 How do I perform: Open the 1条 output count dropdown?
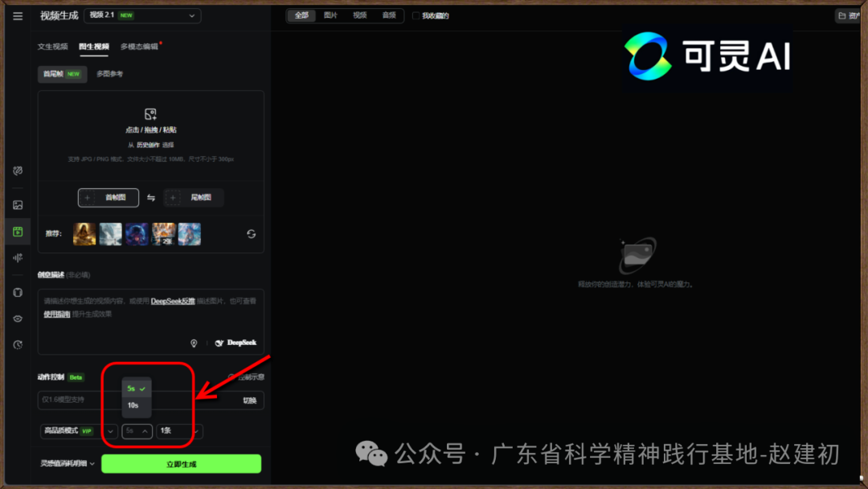point(179,431)
